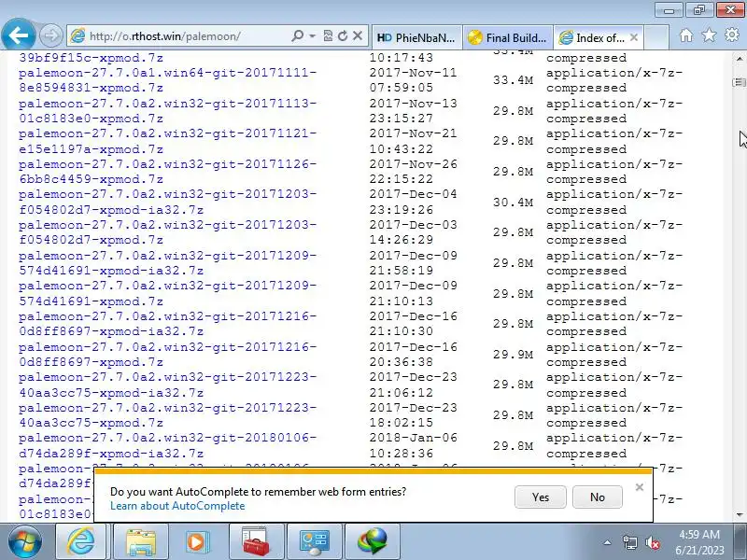
Task: Switch to the Final Build tab
Action: 507,37
